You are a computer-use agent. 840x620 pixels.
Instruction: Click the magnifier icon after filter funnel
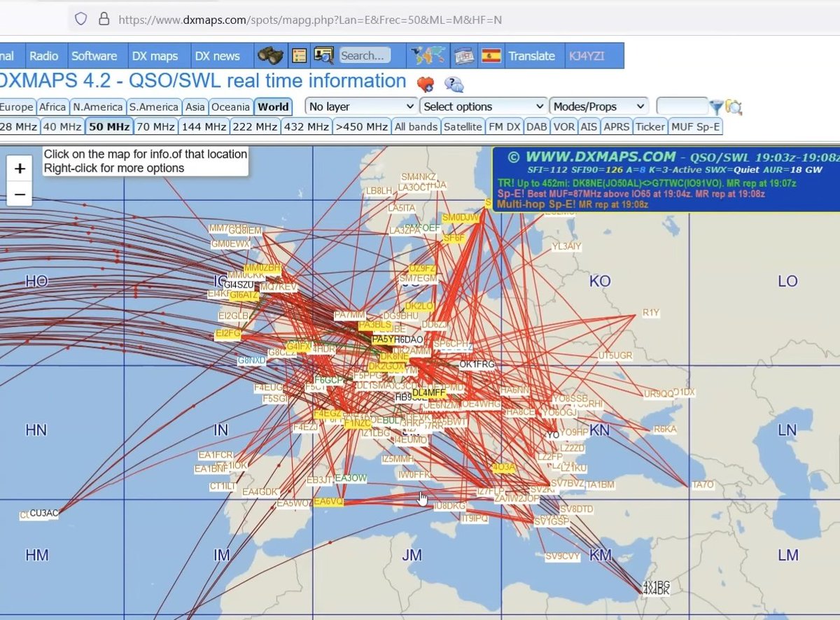[734, 107]
